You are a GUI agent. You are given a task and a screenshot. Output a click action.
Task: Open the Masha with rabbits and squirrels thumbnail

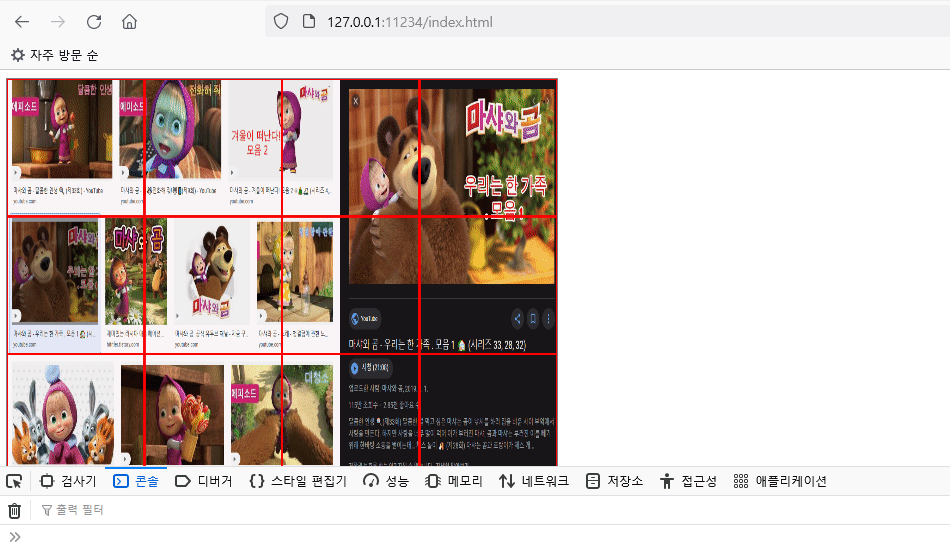pos(63,414)
